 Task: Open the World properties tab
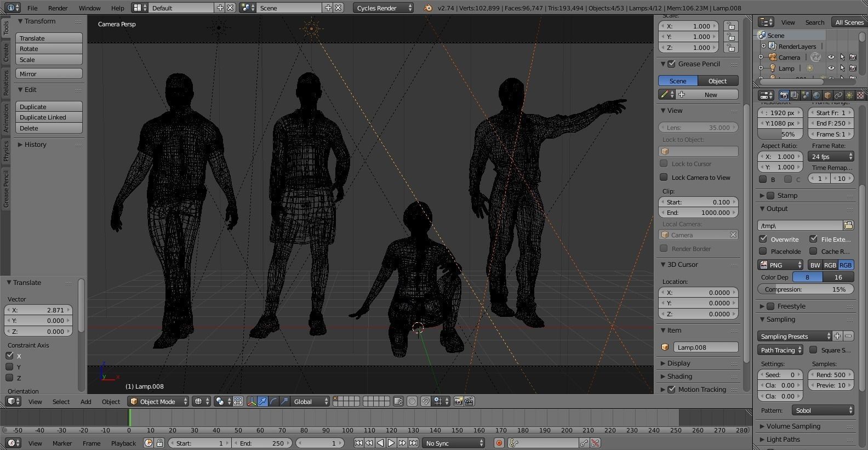(x=816, y=95)
